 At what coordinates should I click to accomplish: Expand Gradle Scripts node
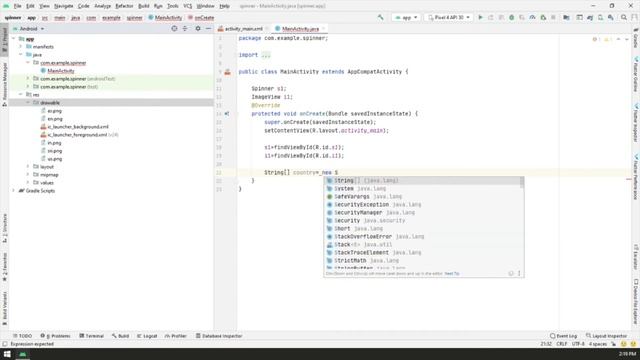(14, 191)
